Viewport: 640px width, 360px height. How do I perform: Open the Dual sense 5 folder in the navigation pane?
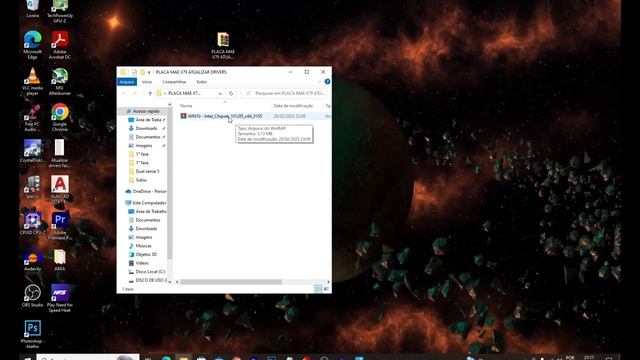[147, 171]
